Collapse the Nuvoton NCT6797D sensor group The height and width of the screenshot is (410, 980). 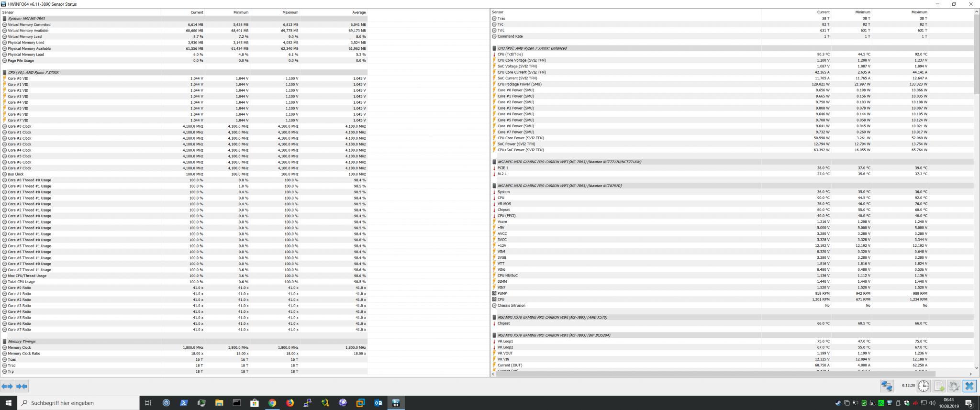coord(732,186)
